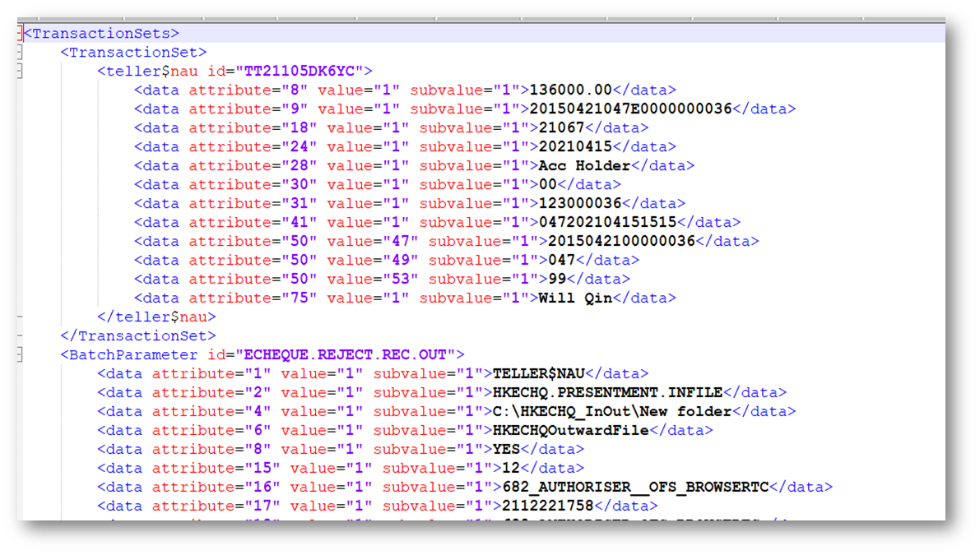Click the closing TransactionSet tag
The image size is (980, 555).
[x=138, y=336]
